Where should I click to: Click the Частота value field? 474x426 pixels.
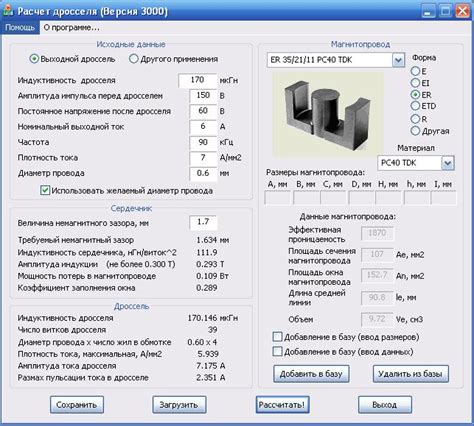tap(203, 142)
